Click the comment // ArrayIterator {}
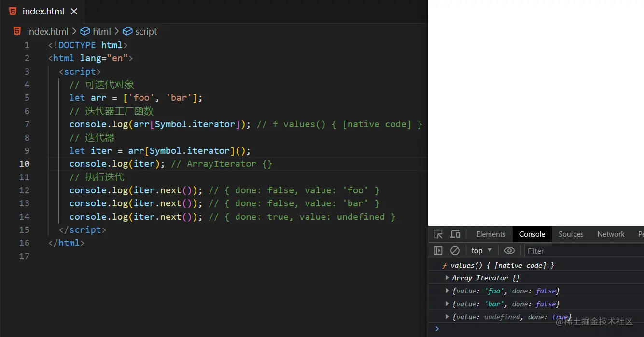The image size is (644, 337). coord(222,164)
